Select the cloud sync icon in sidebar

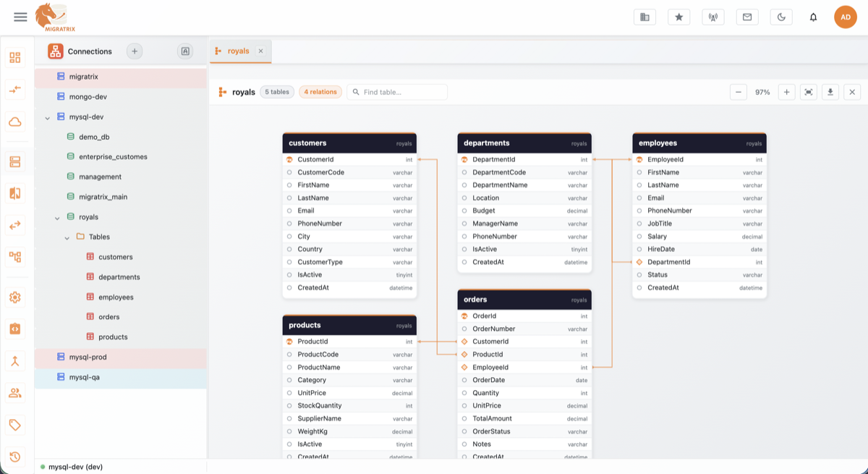14,122
